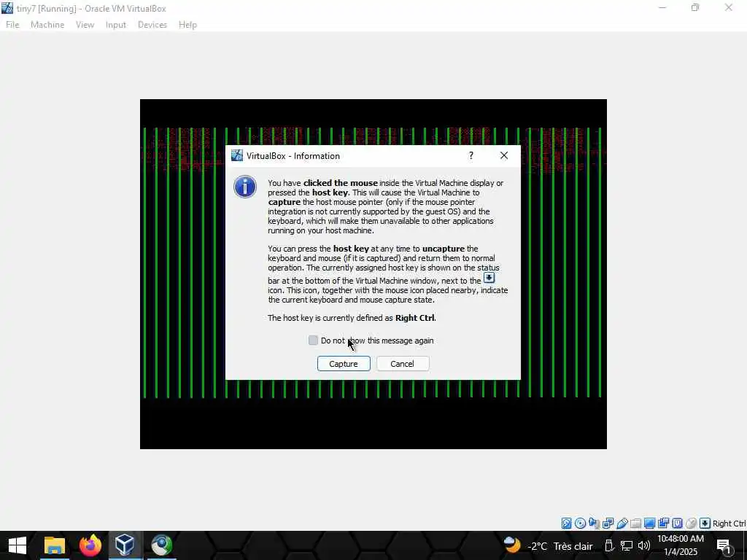Minimize the VirtualBox VM window
The width and height of the screenshot is (747, 560).
tap(662, 8)
